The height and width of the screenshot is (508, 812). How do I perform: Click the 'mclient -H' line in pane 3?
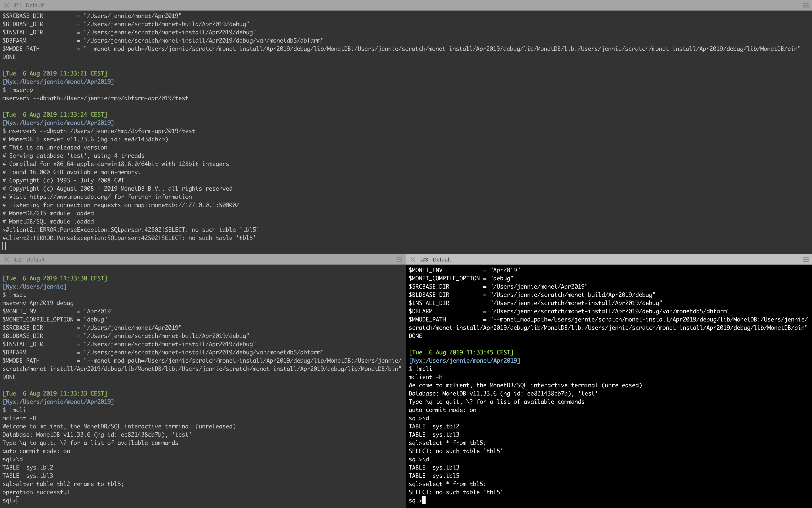pos(426,377)
